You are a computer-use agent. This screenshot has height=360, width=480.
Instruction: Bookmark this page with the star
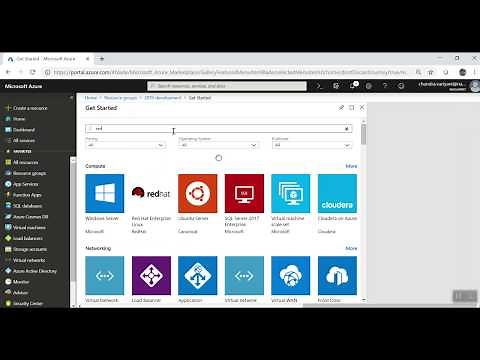(431, 72)
